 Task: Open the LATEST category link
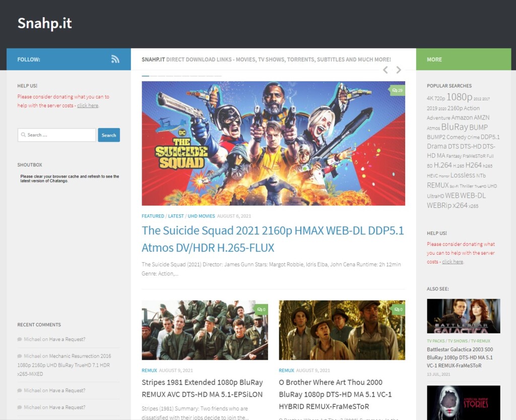tap(176, 216)
